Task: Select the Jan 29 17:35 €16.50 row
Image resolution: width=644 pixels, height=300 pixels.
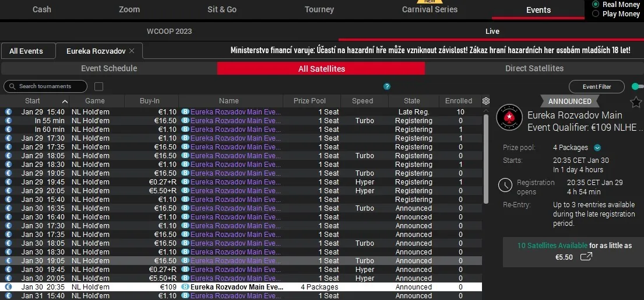Action: click(x=241, y=147)
